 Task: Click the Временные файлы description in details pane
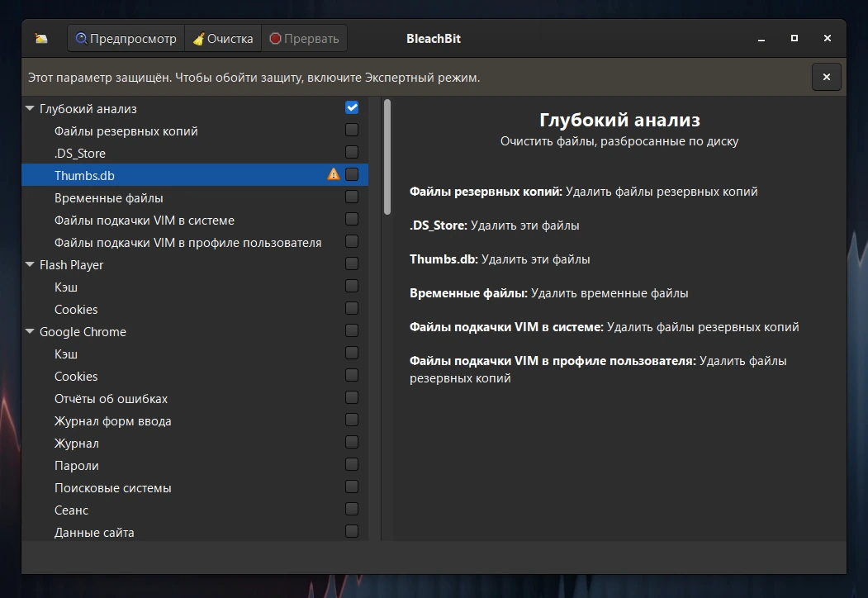(x=548, y=293)
